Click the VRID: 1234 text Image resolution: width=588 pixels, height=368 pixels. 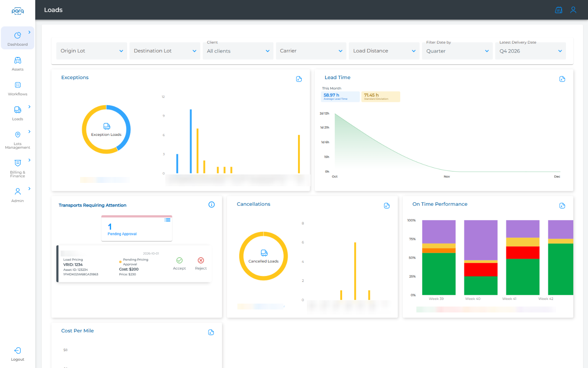(x=73, y=265)
